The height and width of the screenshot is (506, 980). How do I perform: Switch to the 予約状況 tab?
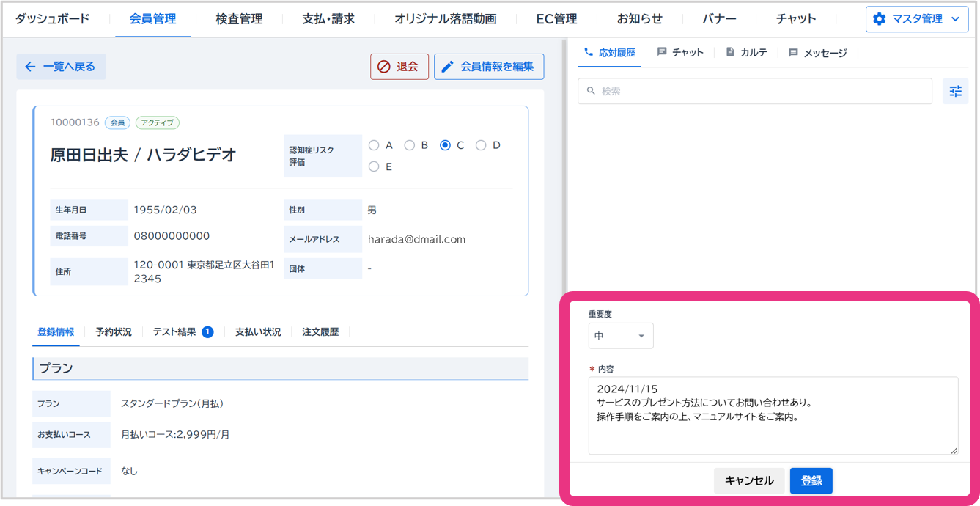[x=114, y=332]
